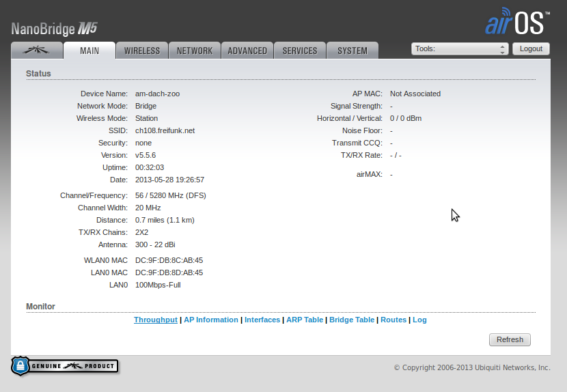Open the Tools dropdown
The width and height of the screenshot is (567, 392).
pyautogui.click(x=460, y=49)
